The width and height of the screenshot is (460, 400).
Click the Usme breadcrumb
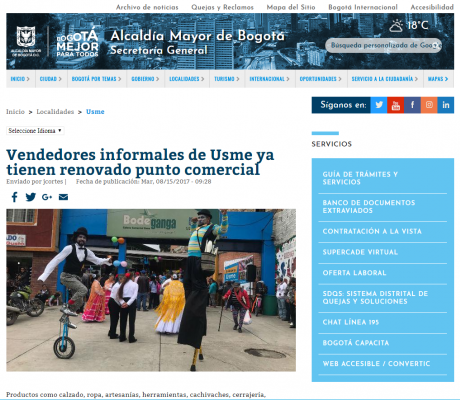click(x=95, y=112)
